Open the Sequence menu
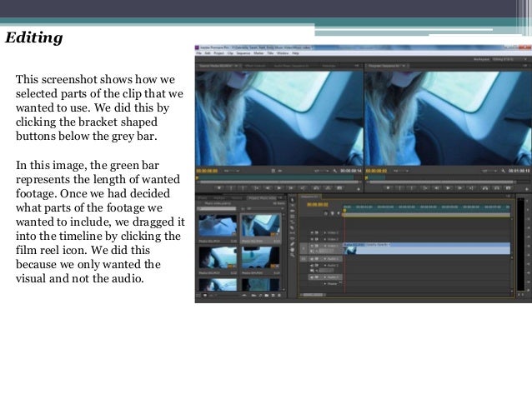Screen dimensions: 532x399 tap(243, 53)
